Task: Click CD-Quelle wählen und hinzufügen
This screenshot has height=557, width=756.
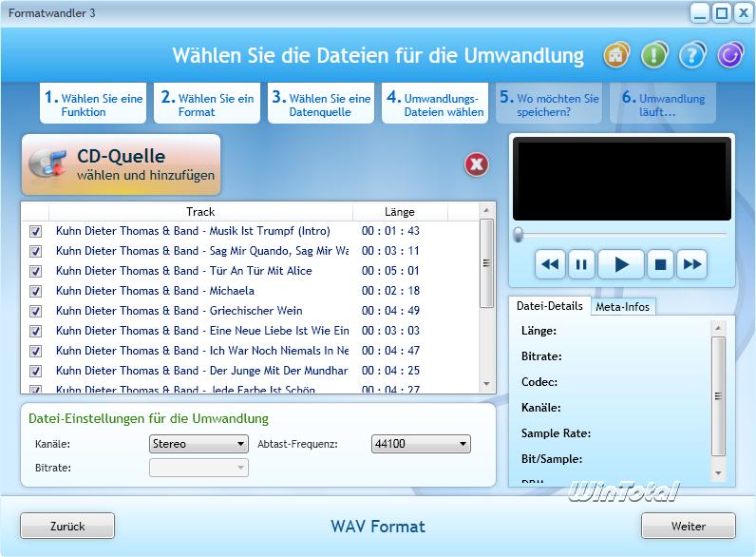Action: click(x=121, y=164)
